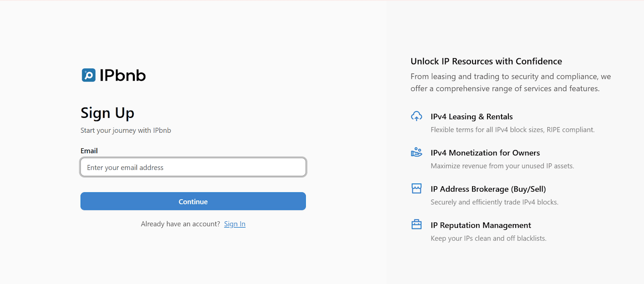Click the IP Address Brokerage chart icon
The image size is (644, 284).
417,188
